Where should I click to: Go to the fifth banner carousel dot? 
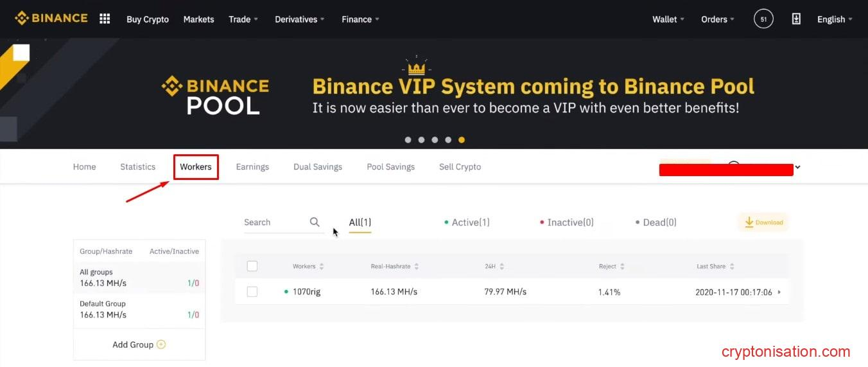(462, 139)
